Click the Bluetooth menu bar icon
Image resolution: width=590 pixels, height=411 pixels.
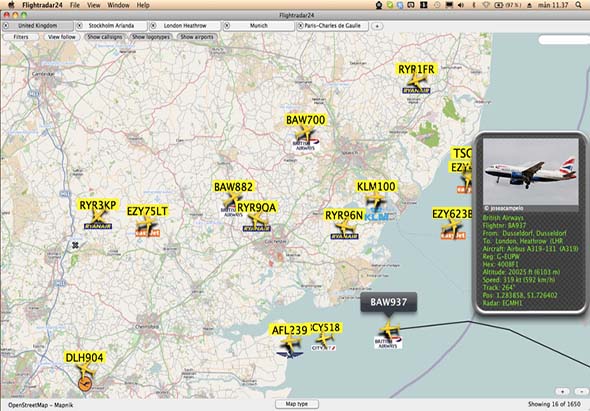(474, 5)
